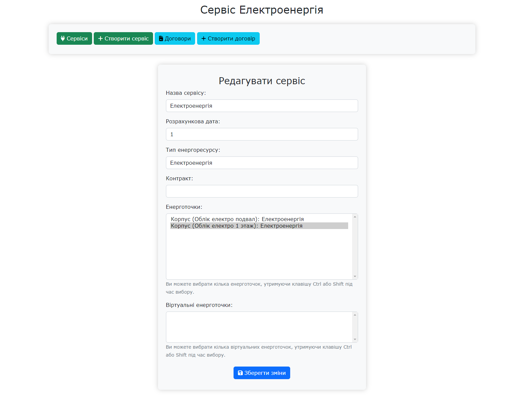Click the Віртуальні енерготочки list scrollbar
The height and width of the screenshot is (404, 532).
pos(355,327)
